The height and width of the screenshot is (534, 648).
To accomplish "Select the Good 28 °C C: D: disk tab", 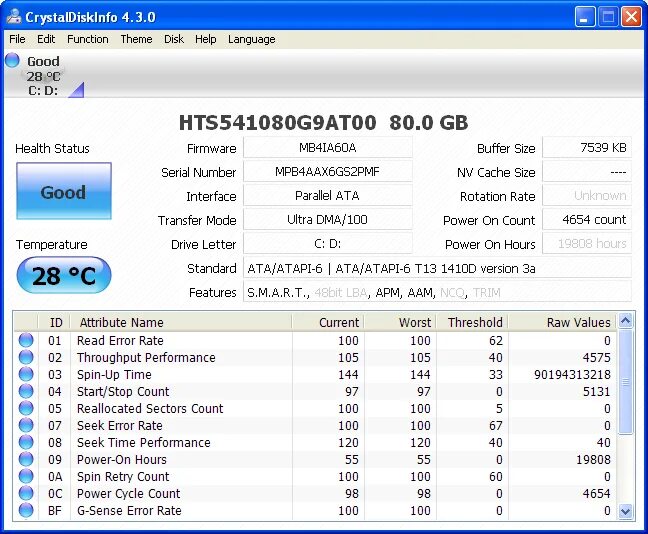I will pos(43,76).
